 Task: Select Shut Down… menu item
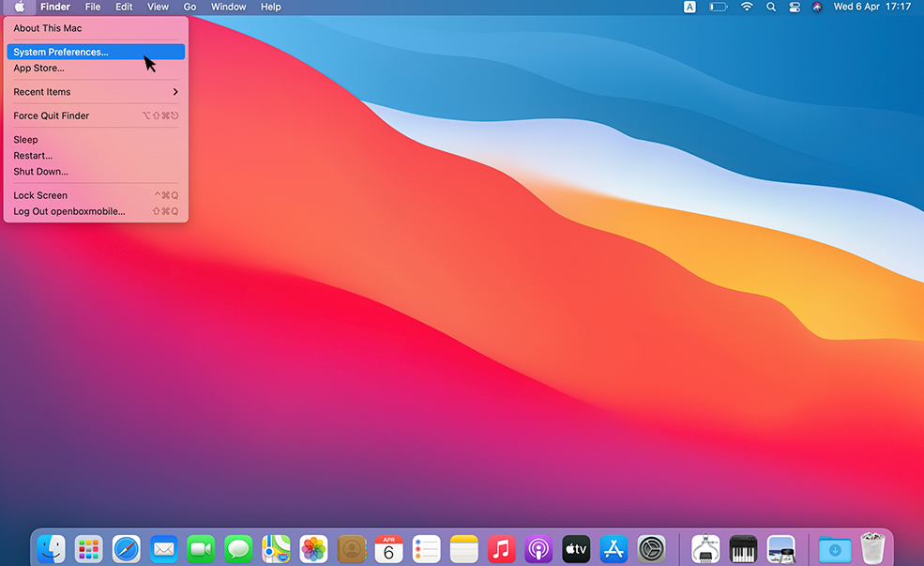96,172
